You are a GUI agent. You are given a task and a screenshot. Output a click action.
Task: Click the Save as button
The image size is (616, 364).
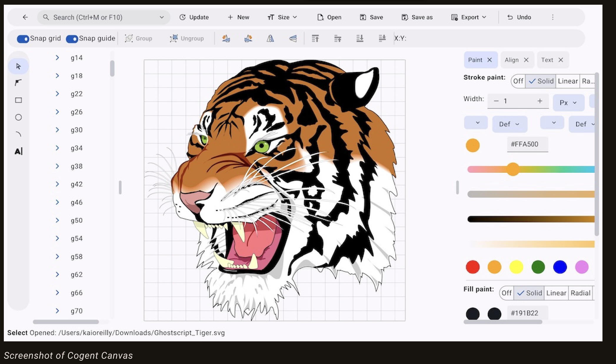(x=417, y=17)
